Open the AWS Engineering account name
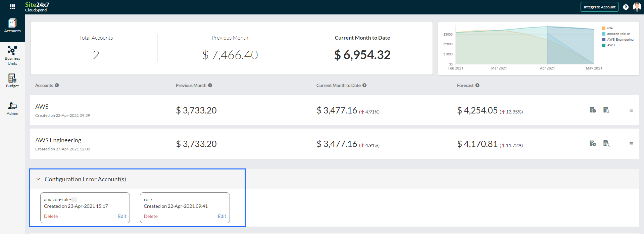Screen dimensions: 644x234 (58, 140)
